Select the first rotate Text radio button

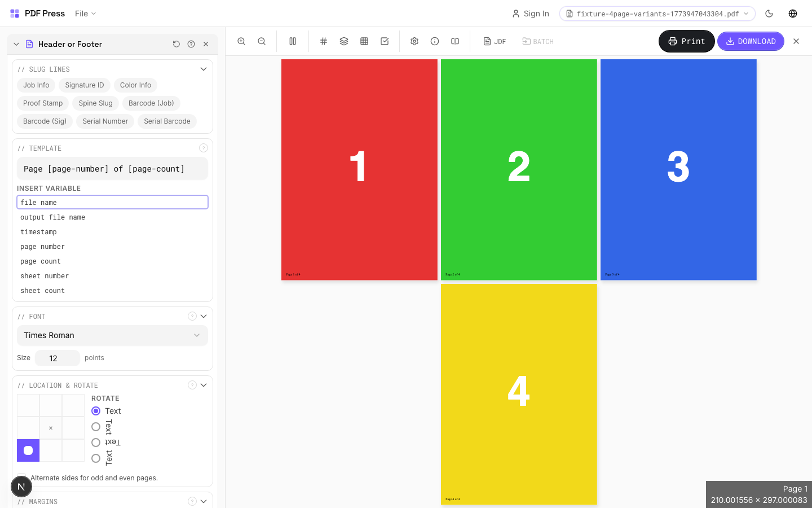pyautogui.click(x=96, y=411)
